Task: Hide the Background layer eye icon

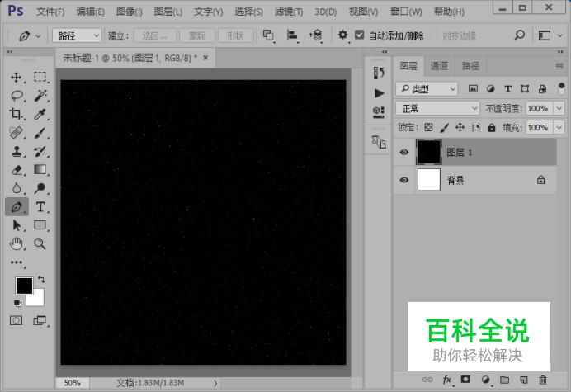Action: (404, 180)
